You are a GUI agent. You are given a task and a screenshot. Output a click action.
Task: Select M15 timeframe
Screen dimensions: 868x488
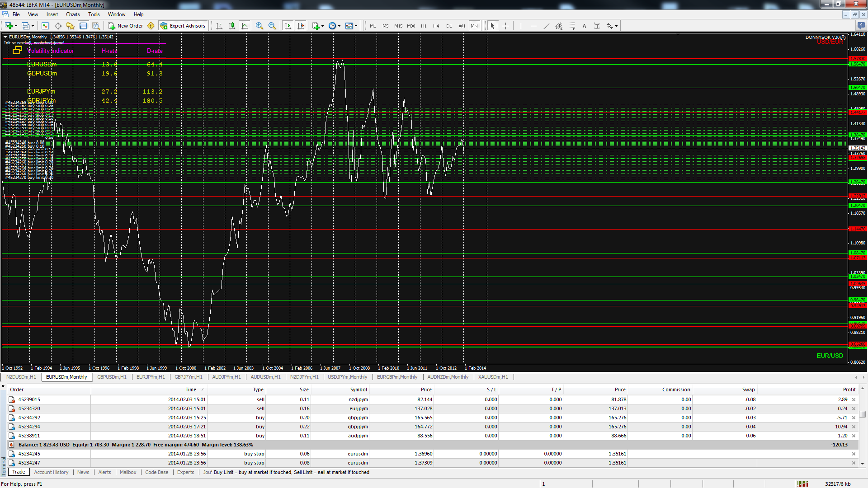[x=398, y=26]
